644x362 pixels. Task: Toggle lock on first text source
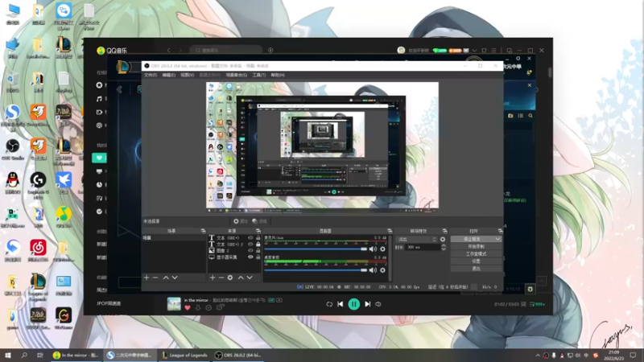pyautogui.click(x=258, y=238)
